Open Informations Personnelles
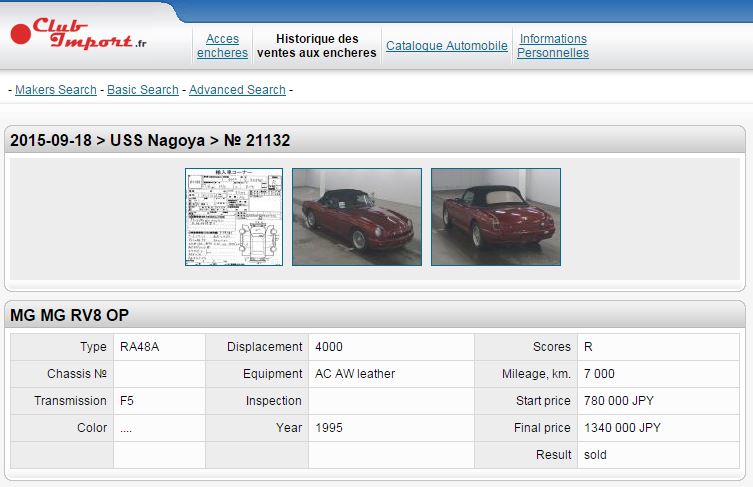This screenshot has height=487, width=753. pos(553,46)
